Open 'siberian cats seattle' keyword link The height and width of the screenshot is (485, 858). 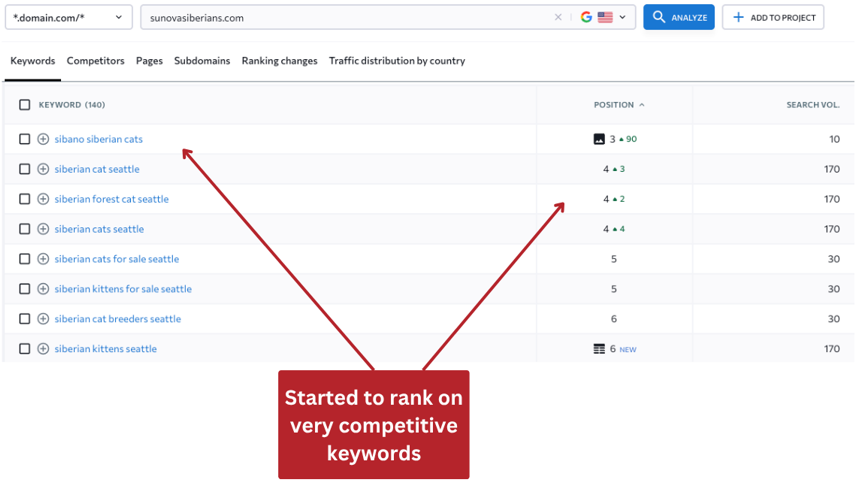click(99, 229)
